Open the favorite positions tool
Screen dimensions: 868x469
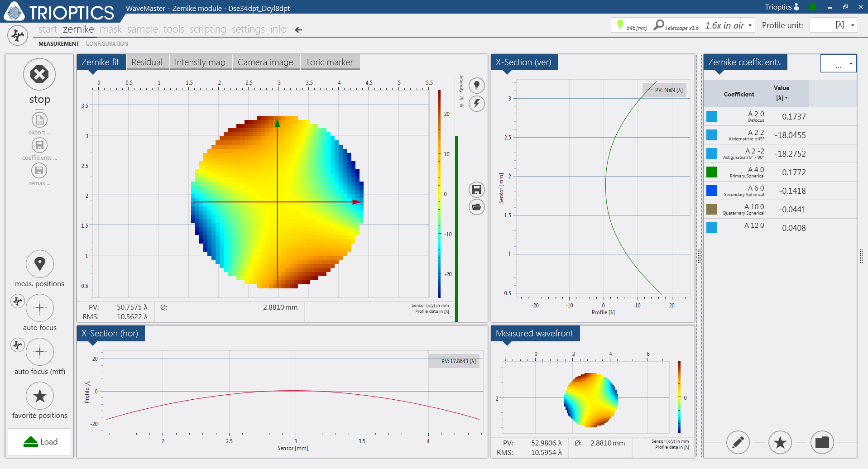coord(39,396)
